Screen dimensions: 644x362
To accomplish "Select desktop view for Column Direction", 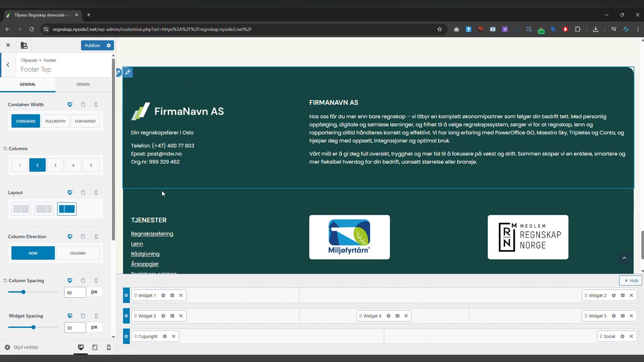I will (x=70, y=237).
